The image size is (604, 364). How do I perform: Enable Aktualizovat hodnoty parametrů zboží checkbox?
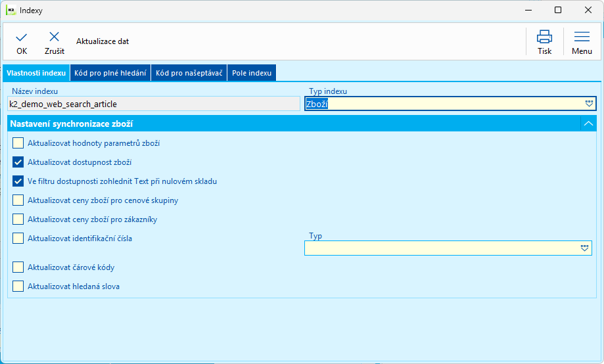[x=18, y=143]
